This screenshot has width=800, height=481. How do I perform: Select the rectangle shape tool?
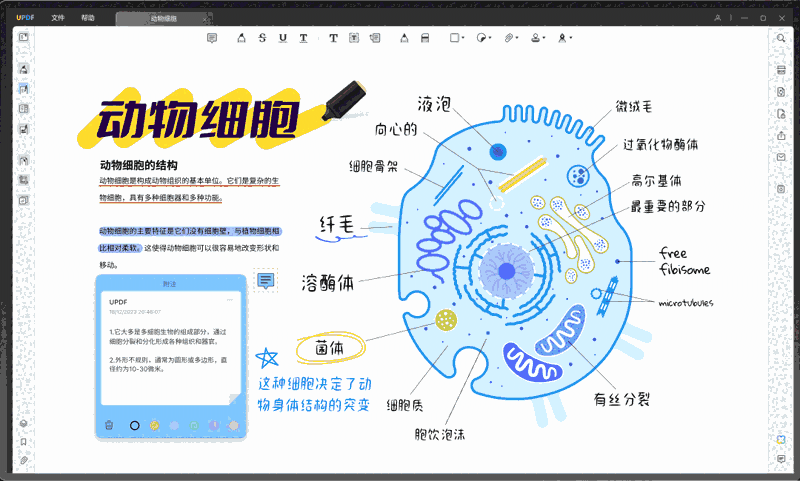tap(454, 38)
